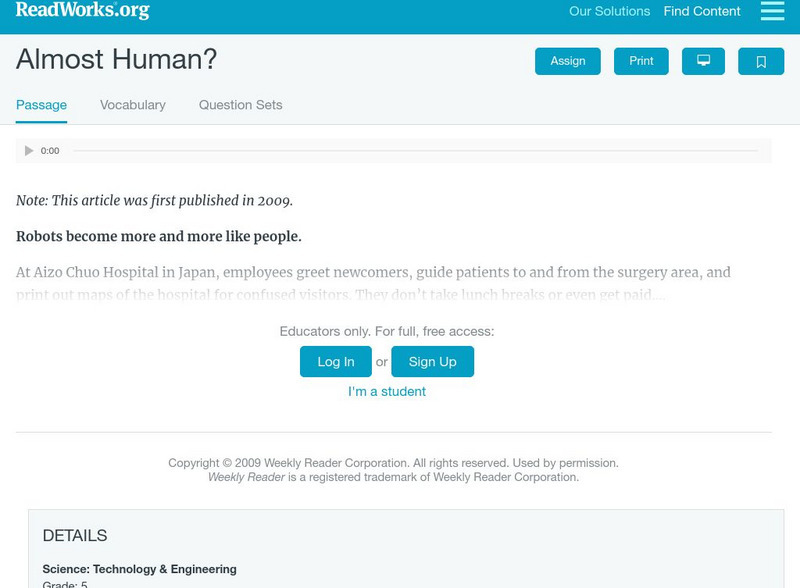Click the Log In button
This screenshot has width=800, height=588.
tap(336, 362)
